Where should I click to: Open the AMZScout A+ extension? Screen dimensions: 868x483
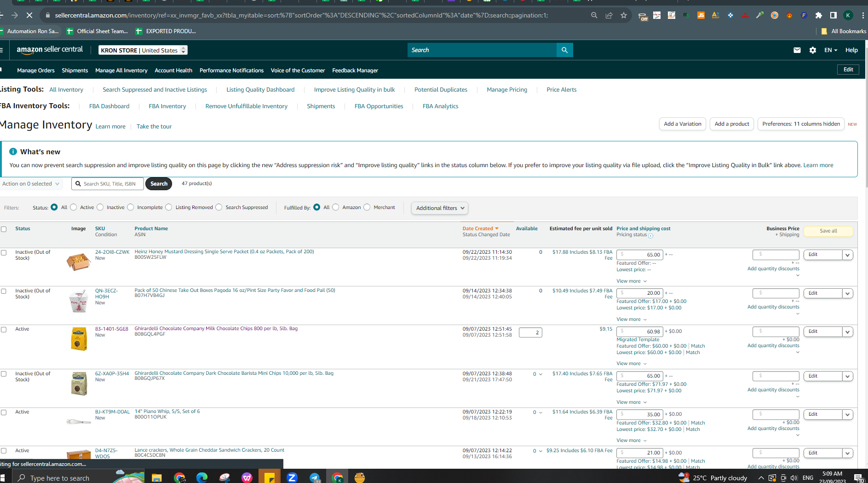pos(715,15)
